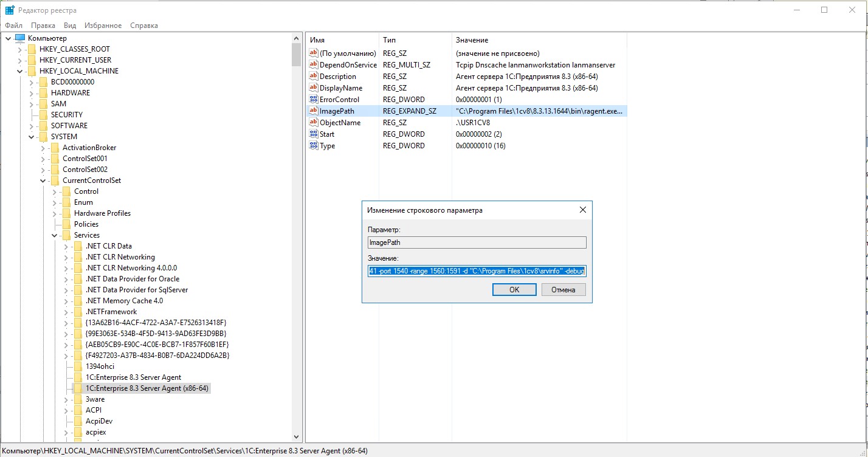Viewport: 868px width, 457px height.
Task: Expand HARDWARE key
Action: click(x=31, y=93)
